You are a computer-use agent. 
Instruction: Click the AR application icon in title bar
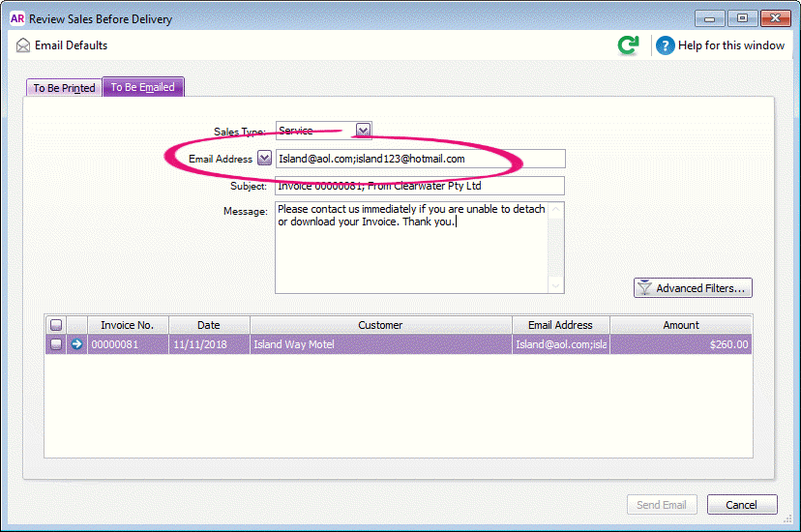(x=16, y=19)
